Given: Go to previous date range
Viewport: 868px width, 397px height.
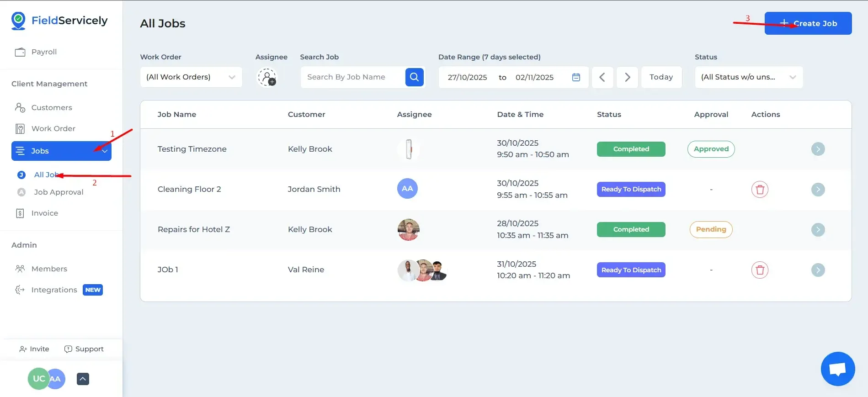Looking at the screenshot, I should tap(602, 77).
